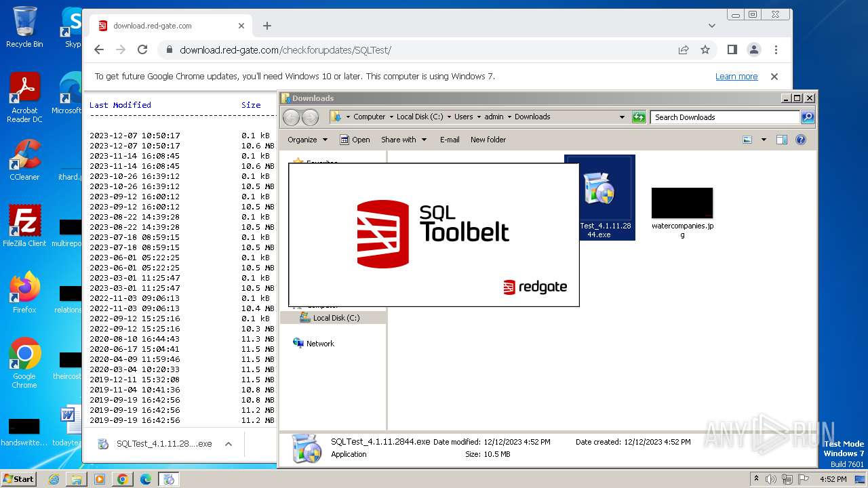868x488 pixels.
Task: Open Recycle Bin desktop icon
Action: [24, 27]
